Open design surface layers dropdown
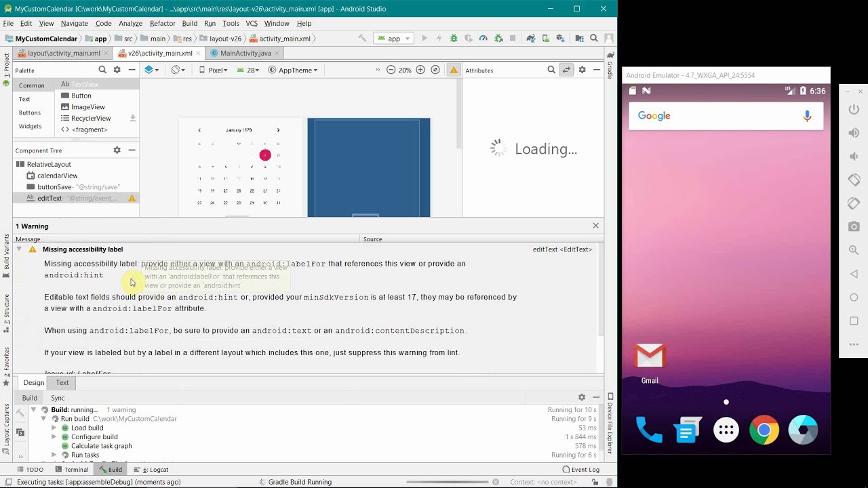Image resolution: width=868 pixels, height=488 pixels. coord(151,70)
